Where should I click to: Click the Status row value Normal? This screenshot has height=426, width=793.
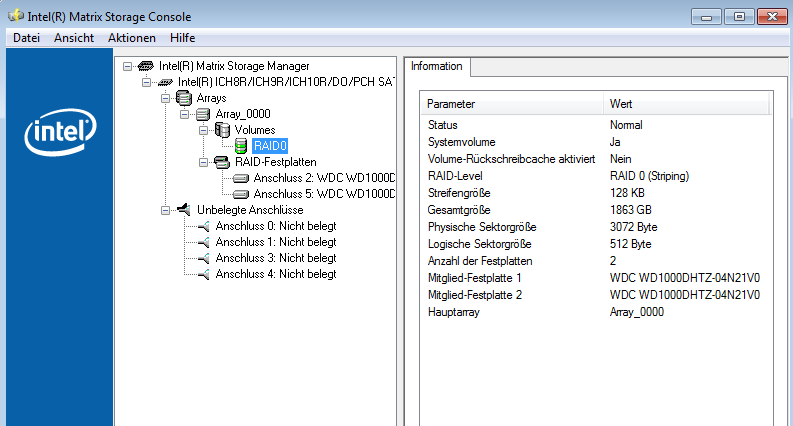626,125
